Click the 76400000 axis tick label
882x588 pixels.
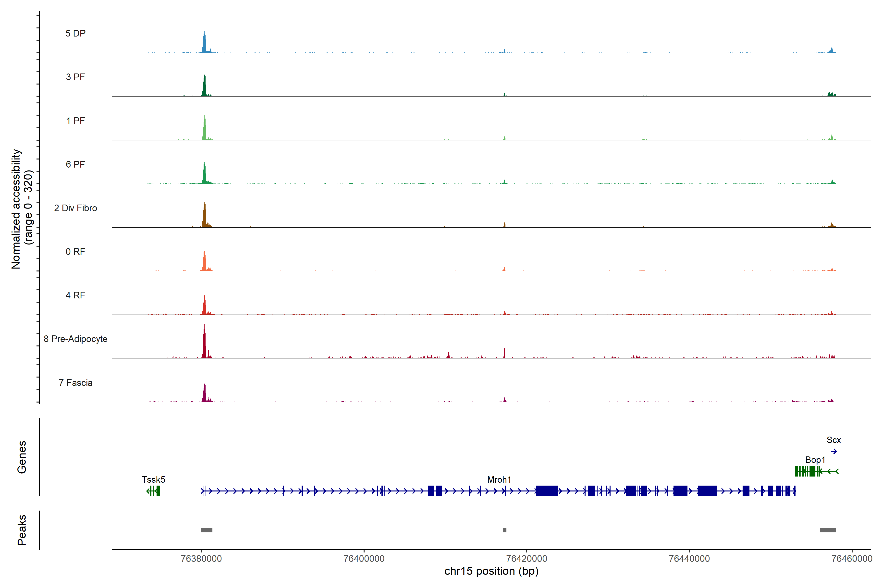click(x=364, y=558)
